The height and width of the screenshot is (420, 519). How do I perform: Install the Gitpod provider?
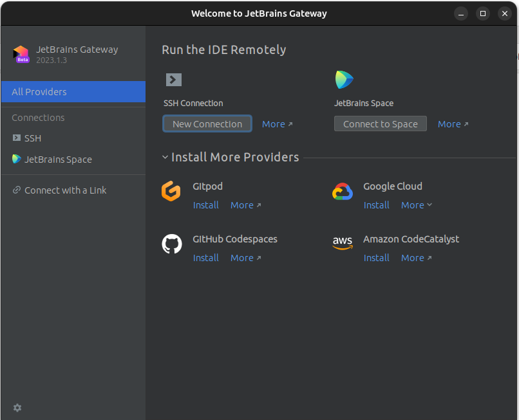tap(206, 205)
